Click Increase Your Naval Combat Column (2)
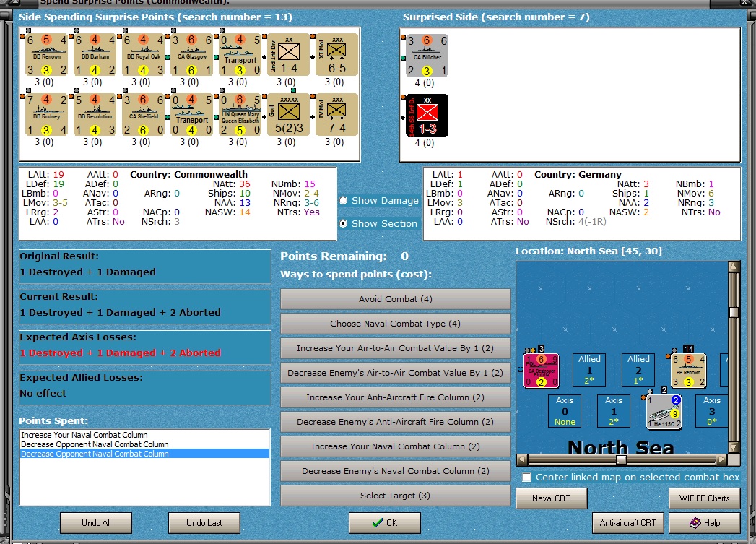 pos(396,446)
